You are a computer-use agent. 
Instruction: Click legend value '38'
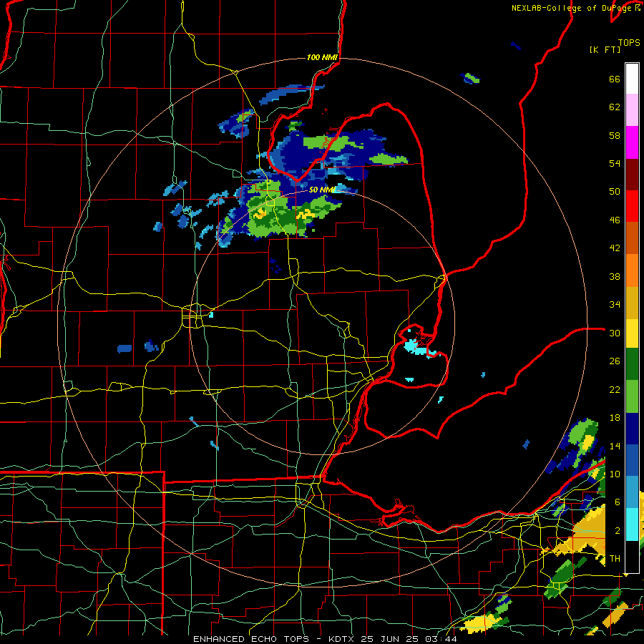tap(615, 277)
